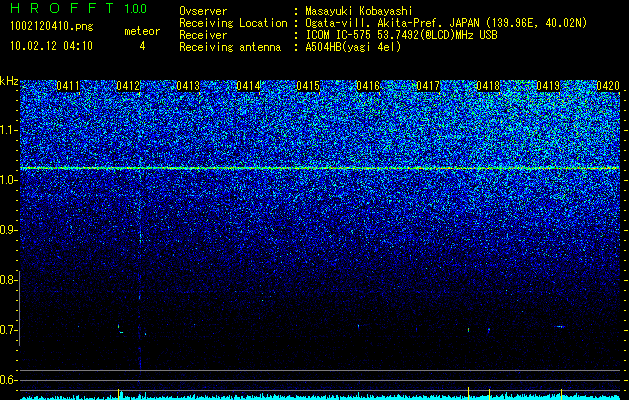Click the yellow meteor marker just before 0412
The width and height of the screenshot is (629, 400).
pos(118,393)
